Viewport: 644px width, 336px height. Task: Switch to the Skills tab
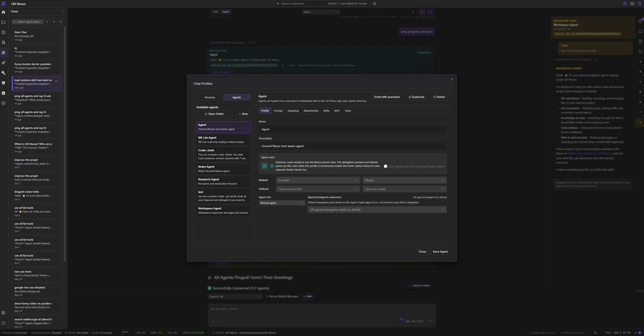tap(326, 111)
